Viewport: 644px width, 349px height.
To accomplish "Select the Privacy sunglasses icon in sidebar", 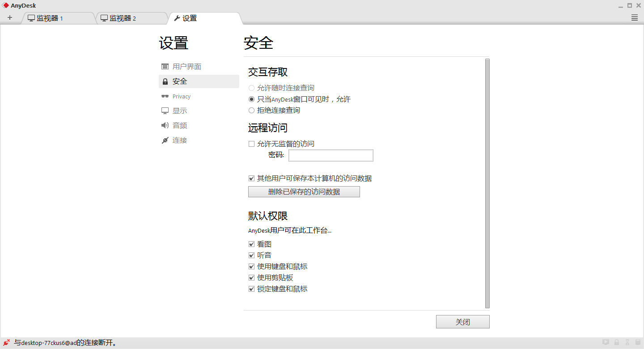I will [x=165, y=96].
